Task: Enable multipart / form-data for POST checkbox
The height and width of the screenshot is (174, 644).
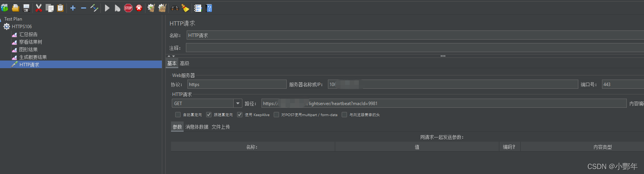Action: coord(276,115)
